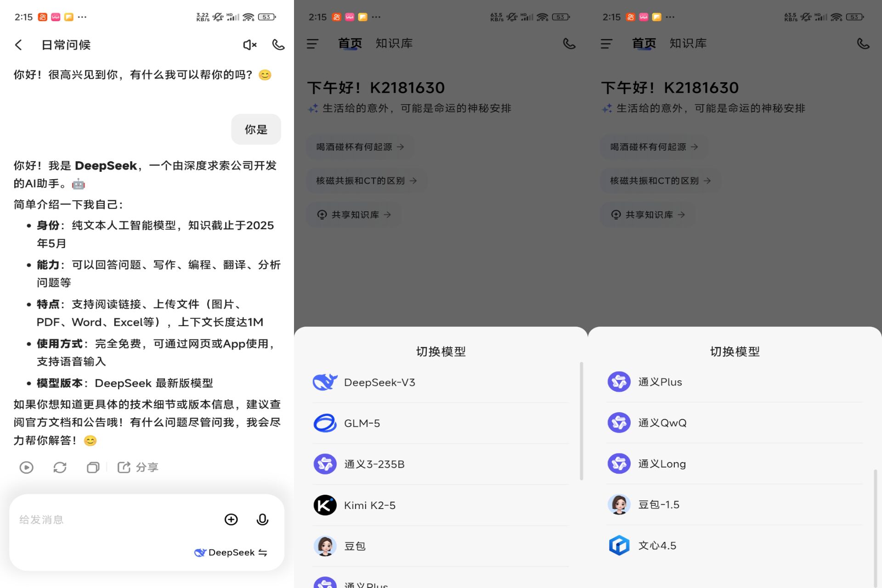This screenshot has height=588, width=882.
Task: Choose the 文心4.5 model
Action: pos(735,545)
